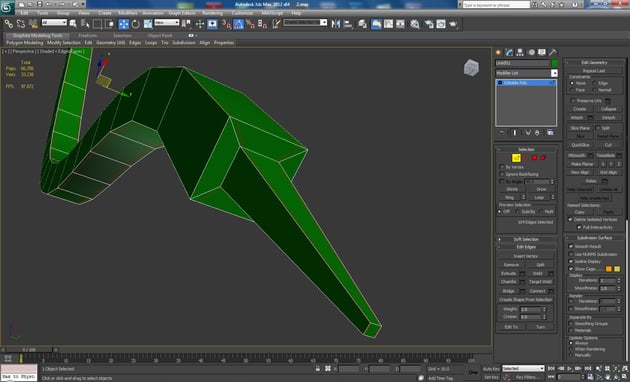Screen dimensions: 630x382
Task: Select Polygon sub-object level icon
Action: tap(534, 158)
